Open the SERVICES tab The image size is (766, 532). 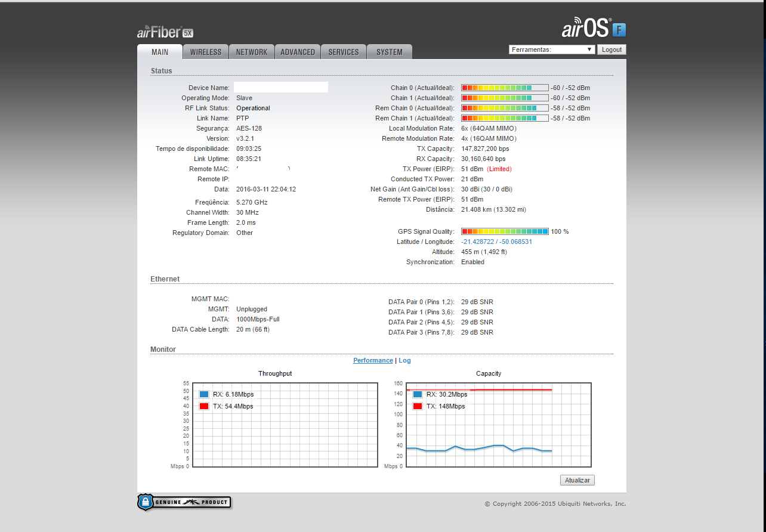click(x=344, y=52)
